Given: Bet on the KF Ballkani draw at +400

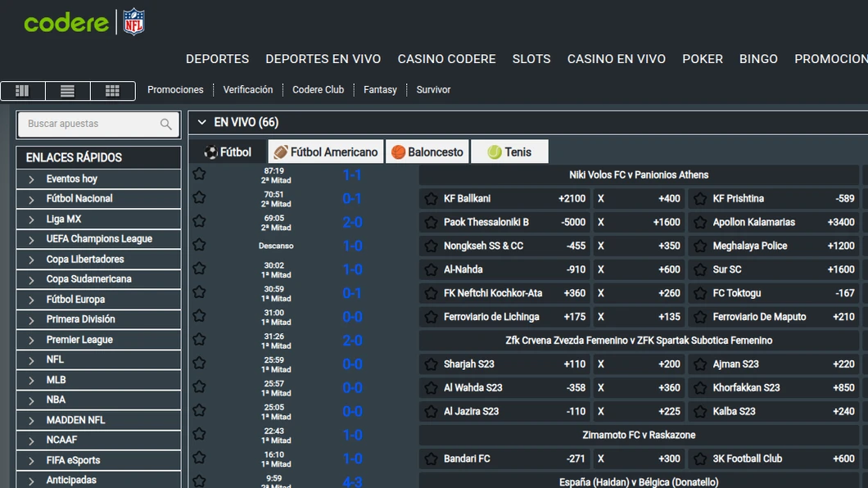Looking at the screenshot, I should point(639,199).
